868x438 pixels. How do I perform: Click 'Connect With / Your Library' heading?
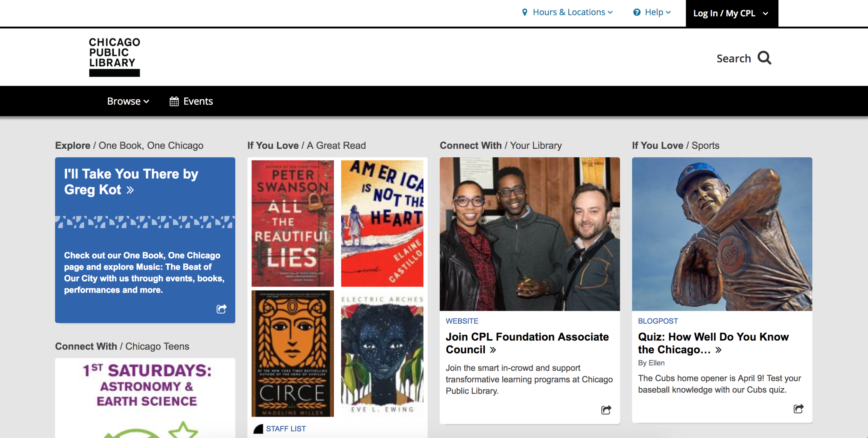[501, 146]
